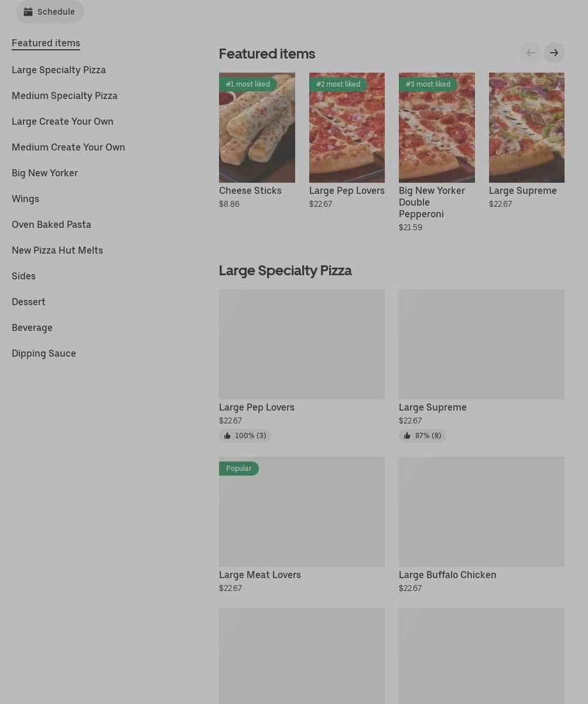The height and width of the screenshot is (704, 588).
Task: Open the Schedule button
Action: tap(50, 12)
